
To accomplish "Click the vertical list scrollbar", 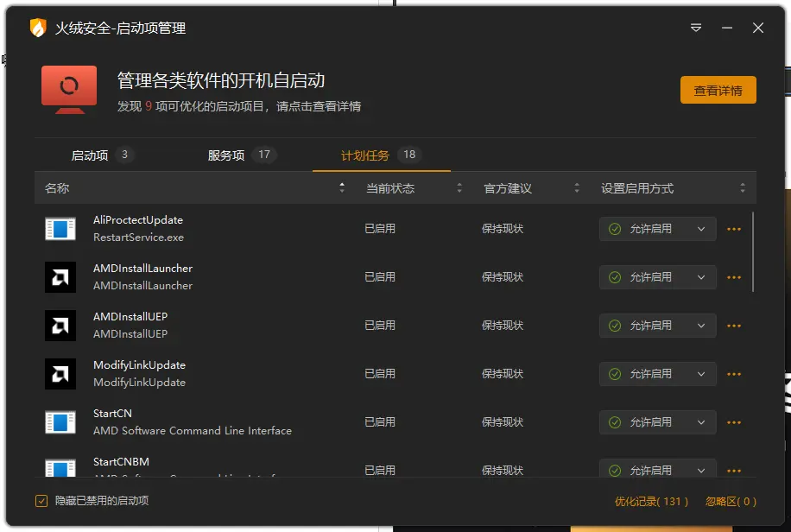I will (x=753, y=251).
